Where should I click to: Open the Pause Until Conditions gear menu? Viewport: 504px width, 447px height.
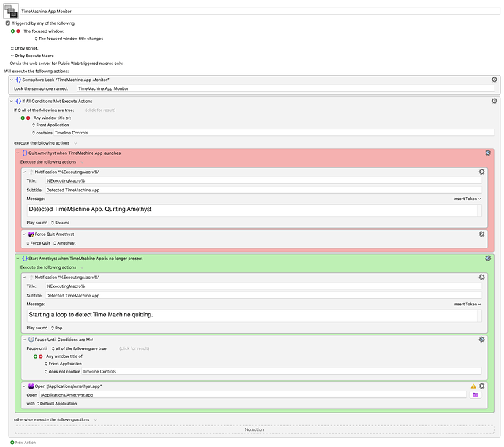[x=481, y=340]
